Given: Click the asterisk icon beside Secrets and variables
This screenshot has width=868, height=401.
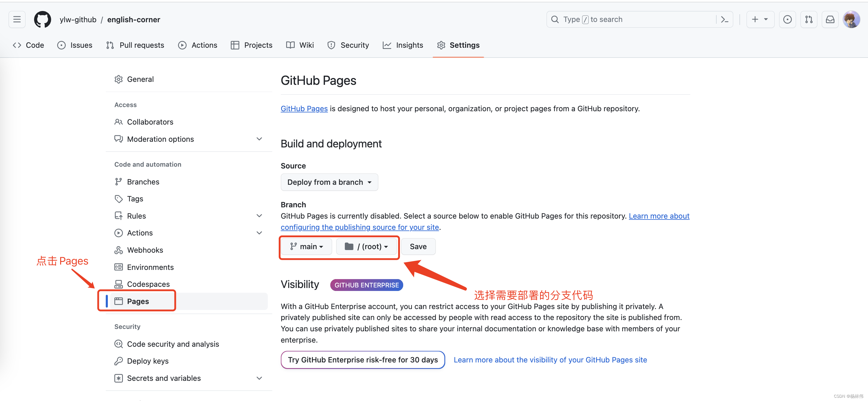Looking at the screenshot, I should [x=118, y=378].
